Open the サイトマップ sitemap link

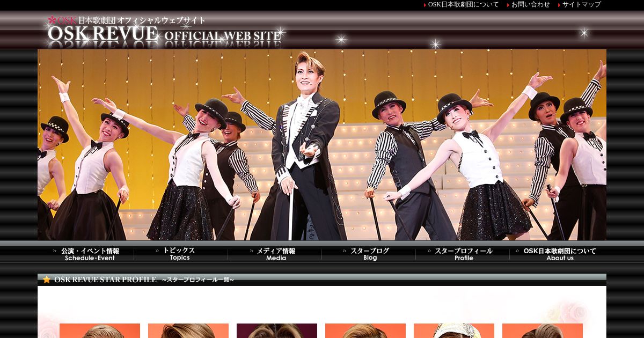point(581,4)
